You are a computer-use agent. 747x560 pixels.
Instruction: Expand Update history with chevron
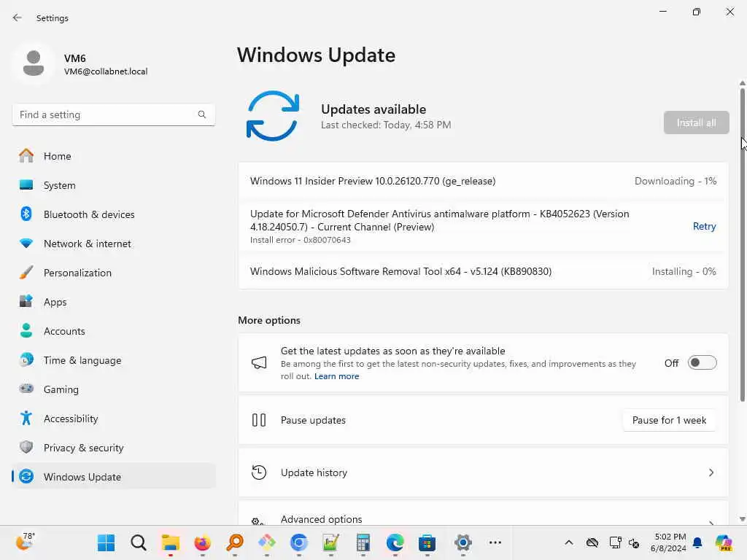click(x=711, y=472)
